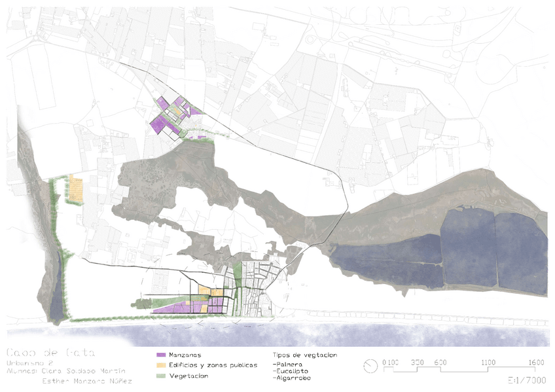This screenshot has height=392, width=555.
Task: Click the Cabo de Gata title text
Action: [x=50, y=353]
